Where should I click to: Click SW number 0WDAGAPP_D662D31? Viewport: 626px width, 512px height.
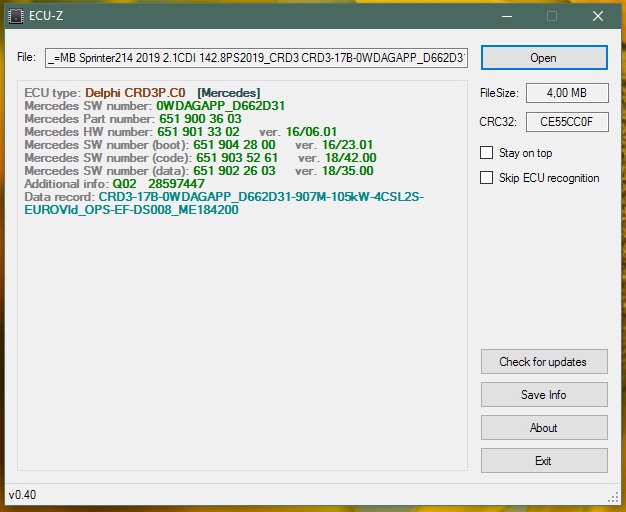pos(220,106)
